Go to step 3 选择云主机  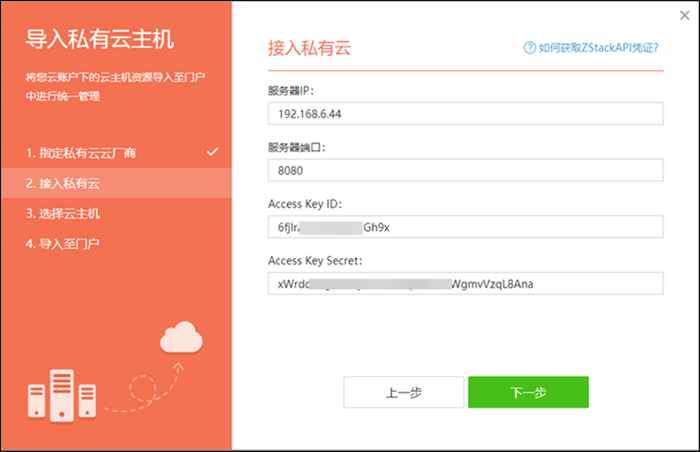(64, 213)
